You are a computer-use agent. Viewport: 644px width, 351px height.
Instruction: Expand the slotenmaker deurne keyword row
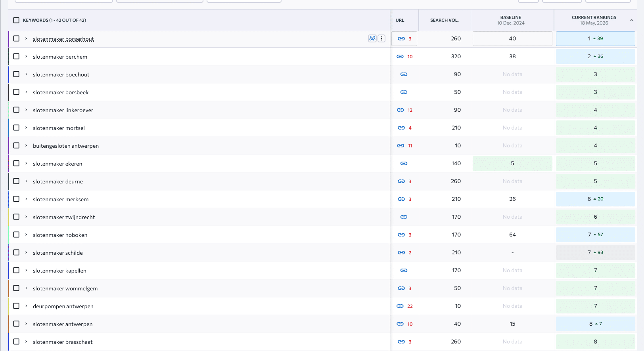click(26, 181)
